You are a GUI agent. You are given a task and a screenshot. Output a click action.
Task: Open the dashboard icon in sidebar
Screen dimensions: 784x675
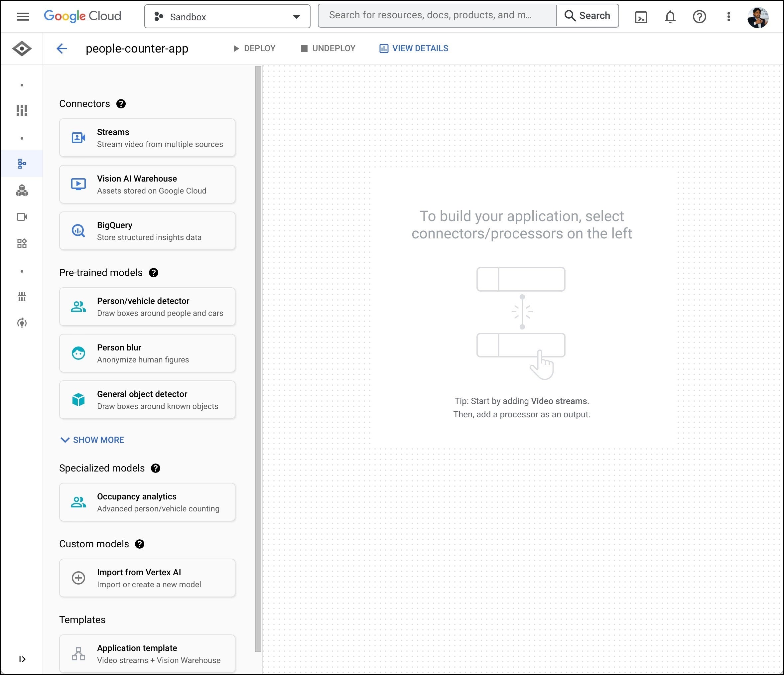tap(22, 110)
